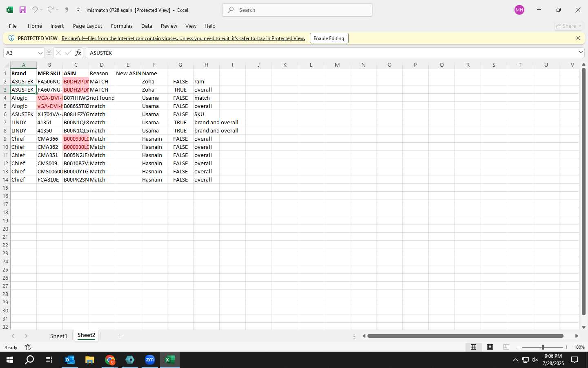Click the Accessibility checker status icon

28,347
